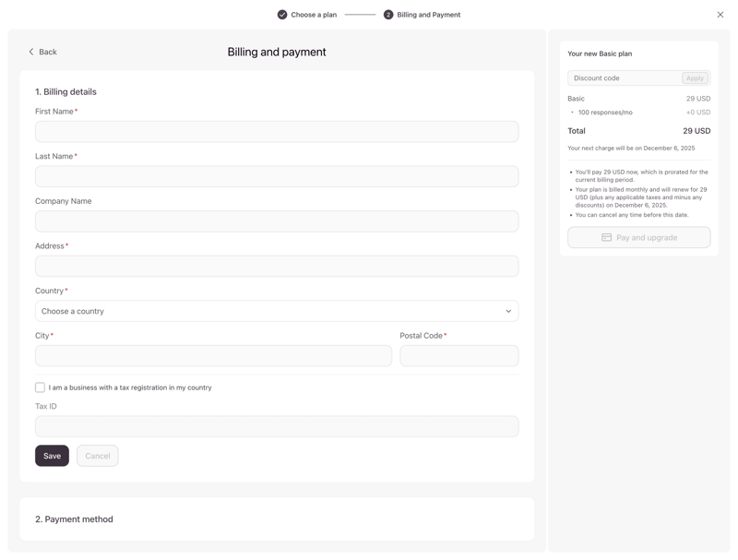Click the Postal Code input field

459,355
